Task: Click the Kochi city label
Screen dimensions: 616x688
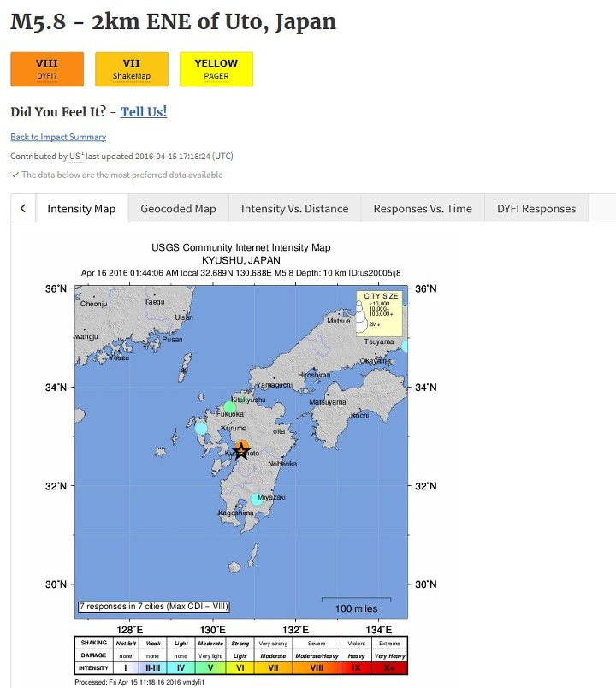Action: click(360, 416)
